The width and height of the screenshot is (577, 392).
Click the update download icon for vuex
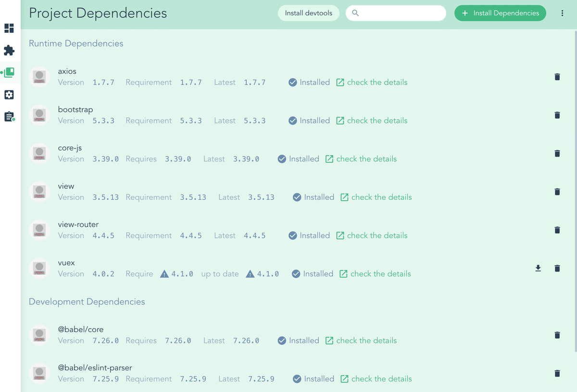click(x=538, y=268)
